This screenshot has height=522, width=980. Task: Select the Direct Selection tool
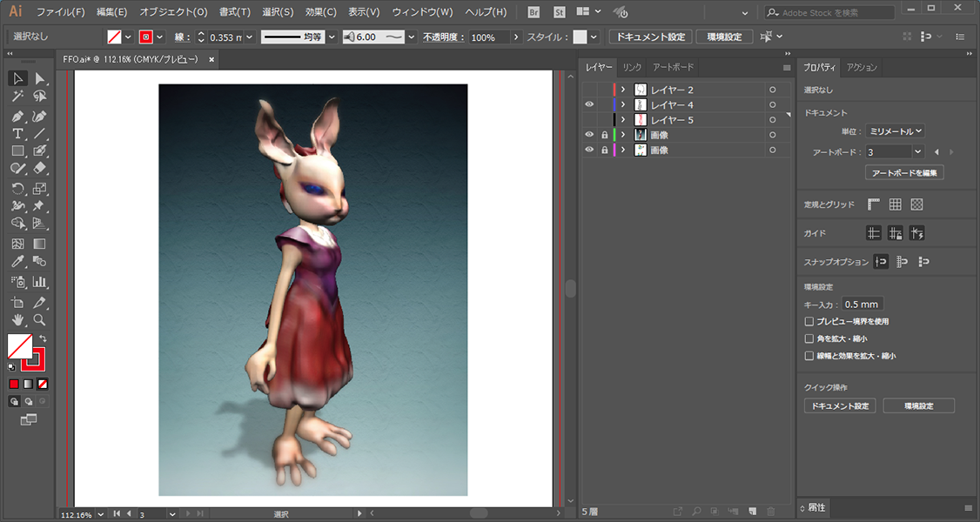coord(39,78)
